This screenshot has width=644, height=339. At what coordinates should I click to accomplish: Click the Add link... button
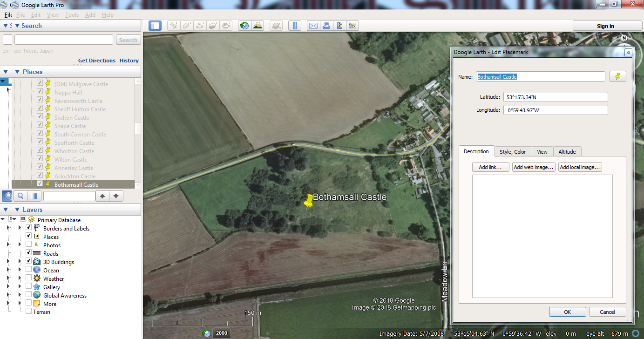[x=490, y=167]
